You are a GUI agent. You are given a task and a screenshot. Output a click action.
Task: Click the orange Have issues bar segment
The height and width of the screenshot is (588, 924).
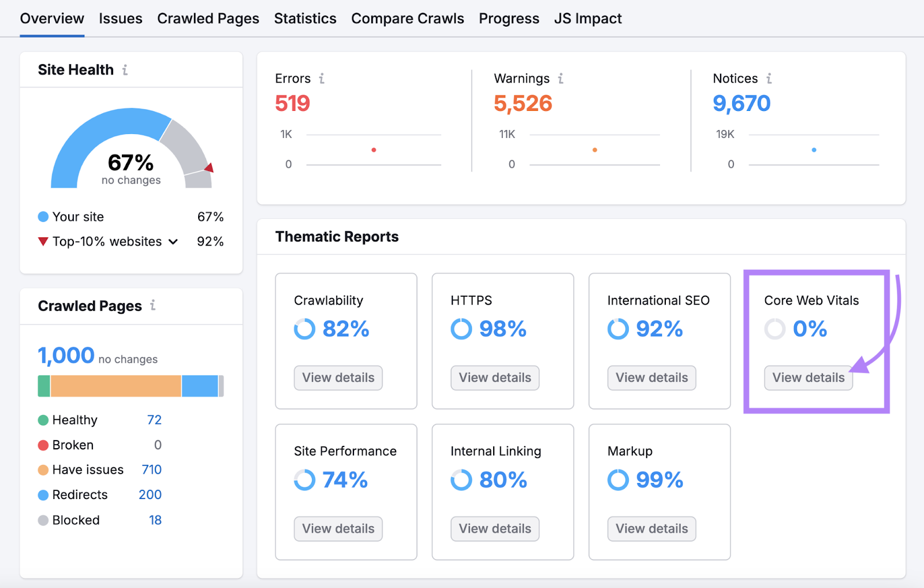[115, 385]
